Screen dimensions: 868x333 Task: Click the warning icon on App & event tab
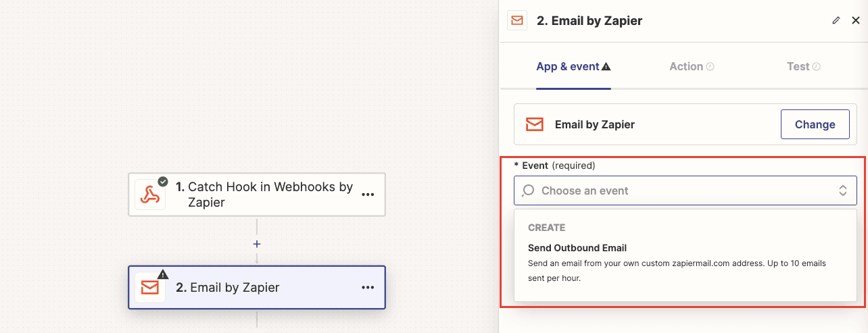(606, 67)
